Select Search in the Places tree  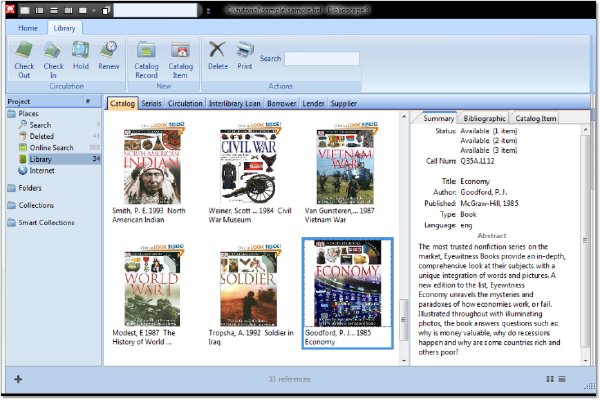[x=35, y=125]
